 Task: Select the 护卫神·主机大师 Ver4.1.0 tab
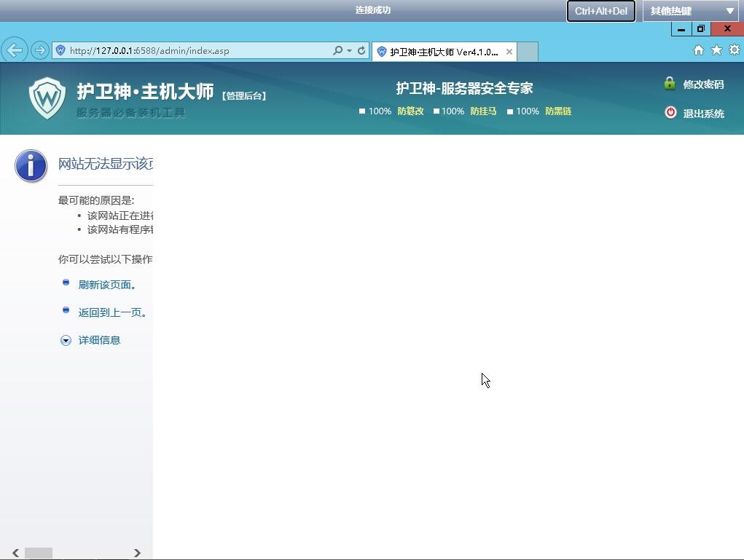(x=443, y=52)
